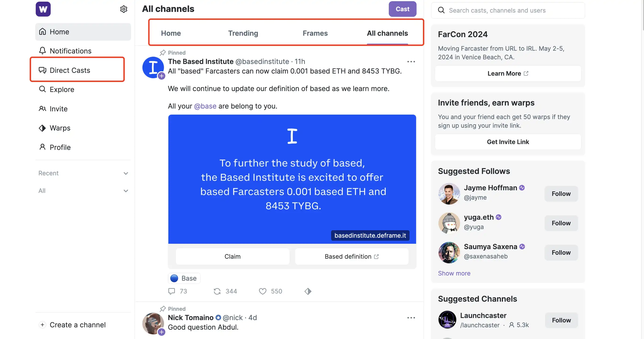Click the Cast purple button
Screen dimensions: 644x339
click(x=403, y=8)
